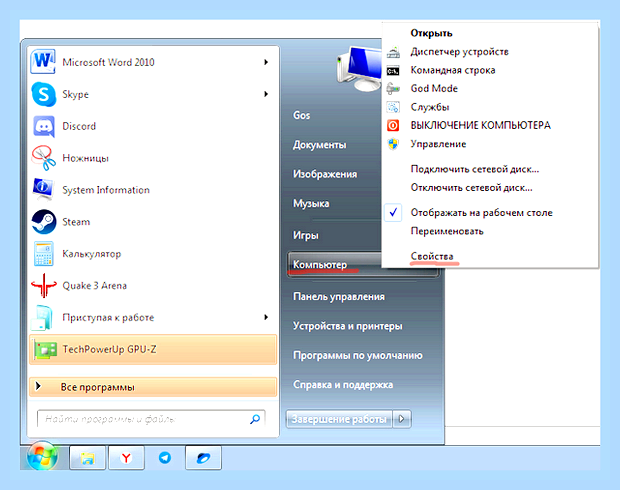
Task: Open 'Панель управления'
Action: (x=339, y=297)
